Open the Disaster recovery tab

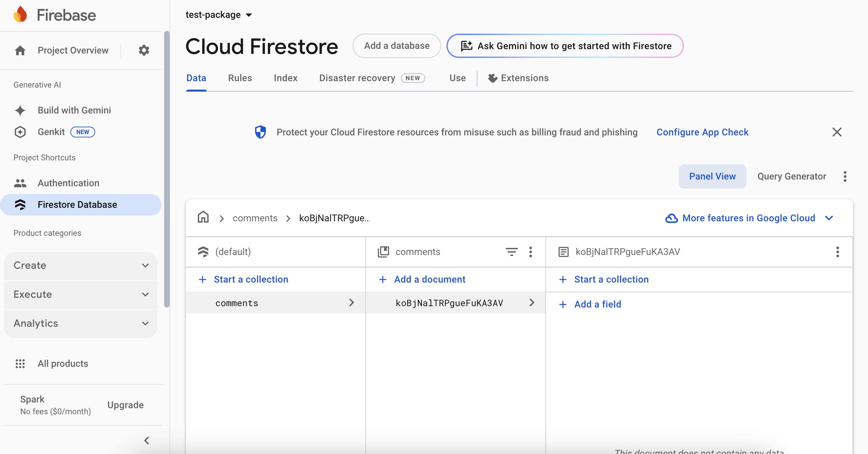pos(372,78)
